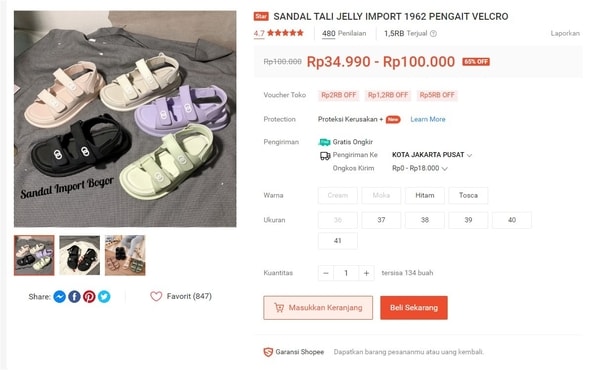
Task: Share product on Pinterest
Action: pos(89,297)
